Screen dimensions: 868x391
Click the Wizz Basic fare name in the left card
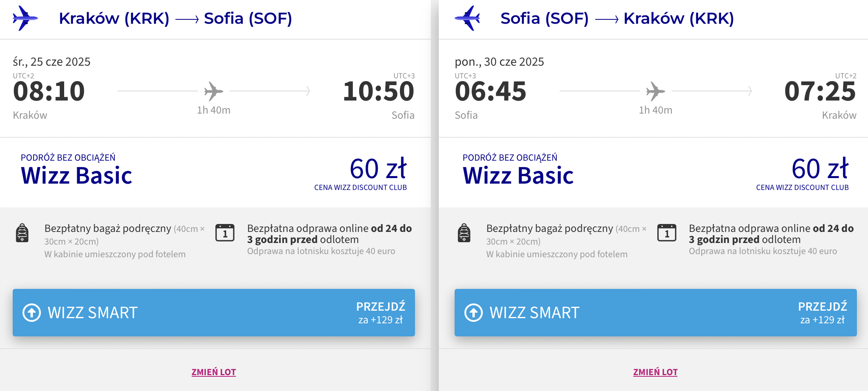pyautogui.click(x=76, y=175)
